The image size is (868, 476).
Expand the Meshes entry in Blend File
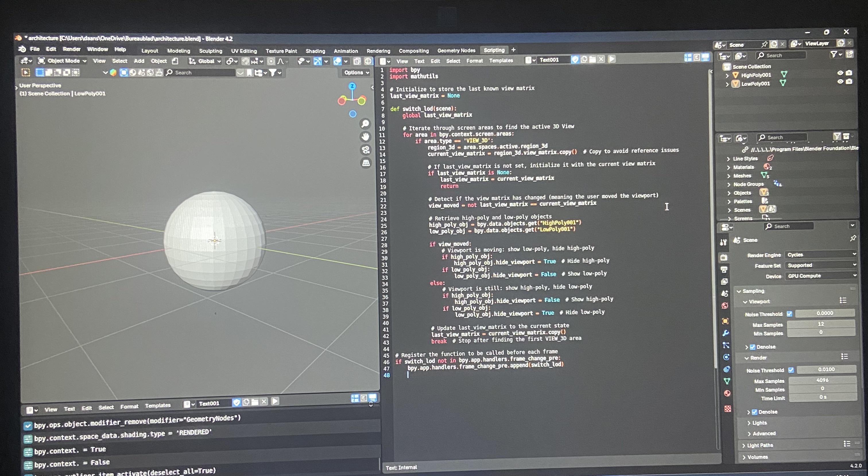742,175
